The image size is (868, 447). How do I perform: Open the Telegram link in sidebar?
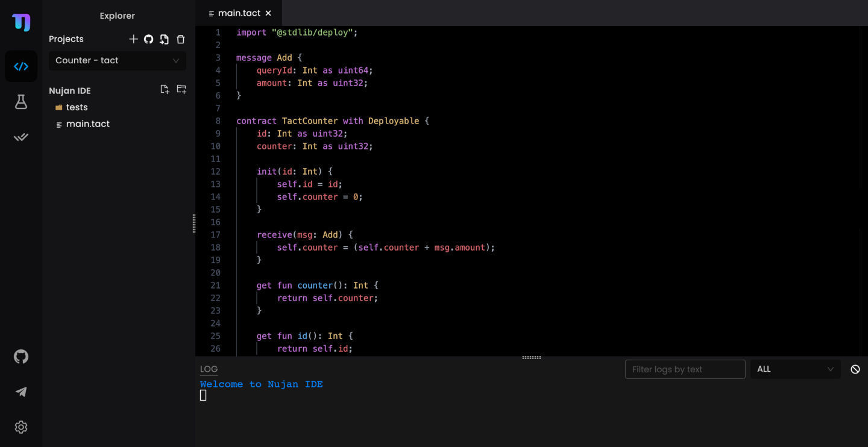click(21, 392)
